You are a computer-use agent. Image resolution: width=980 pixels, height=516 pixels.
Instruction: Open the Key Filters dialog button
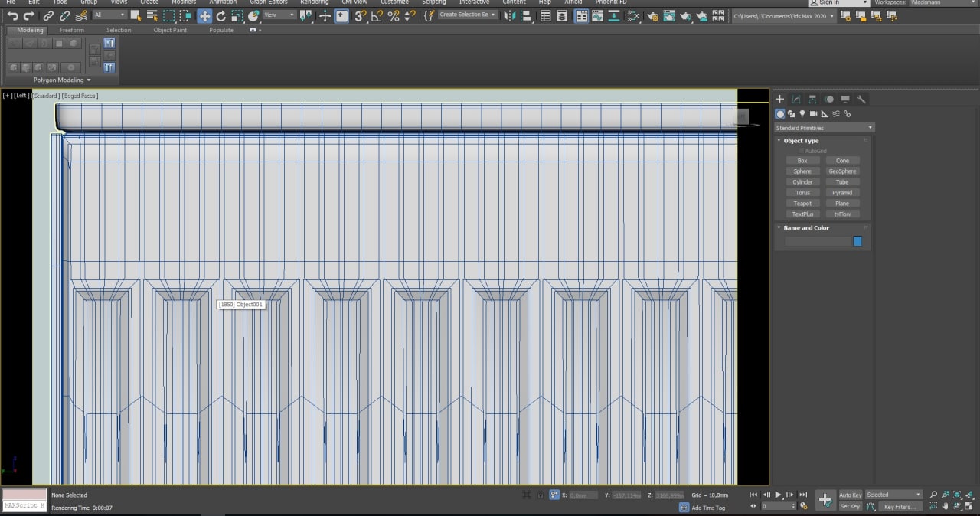[899, 506]
